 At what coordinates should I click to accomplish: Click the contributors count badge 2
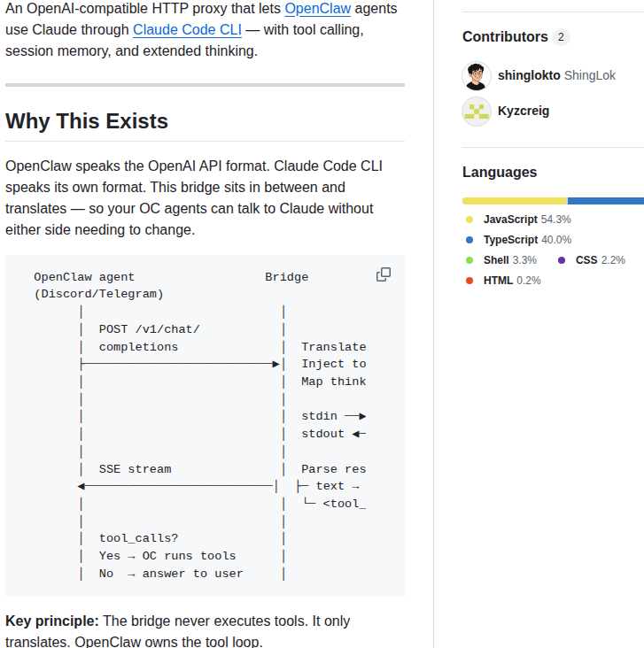pos(561,37)
